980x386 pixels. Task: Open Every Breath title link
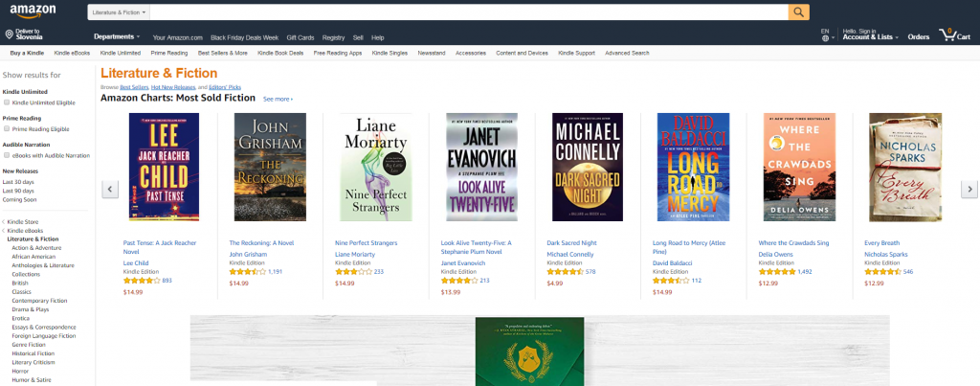881,242
